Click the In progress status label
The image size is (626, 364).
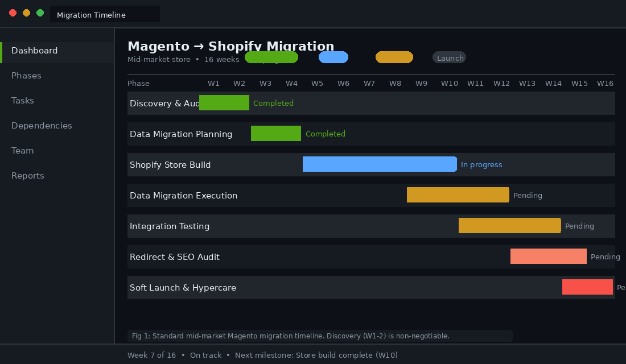pos(481,164)
